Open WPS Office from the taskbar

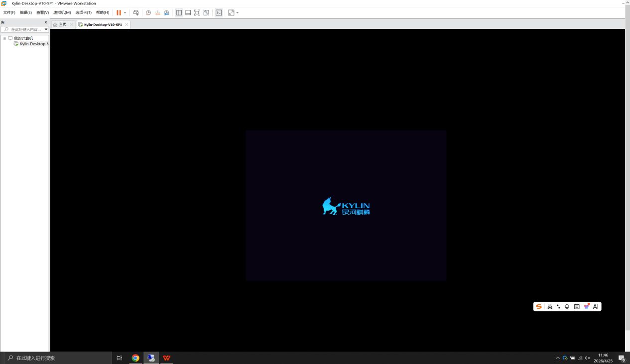click(x=166, y=358)
